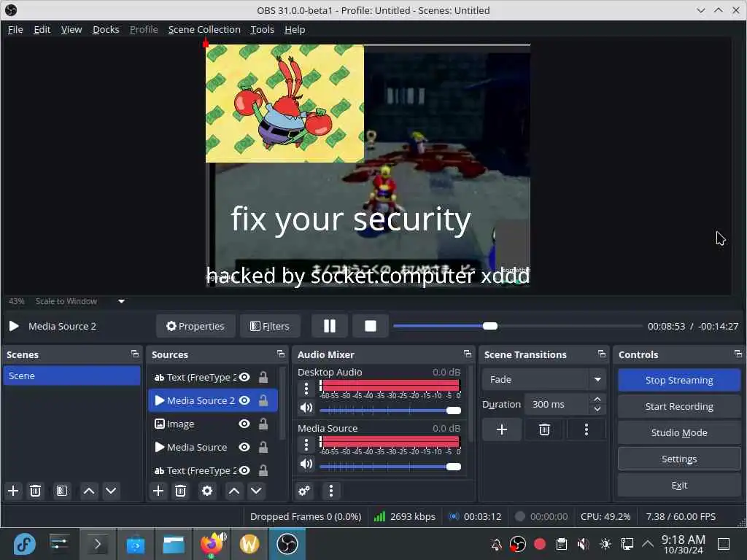Mute Media Source speaker icon

(306, 464)
